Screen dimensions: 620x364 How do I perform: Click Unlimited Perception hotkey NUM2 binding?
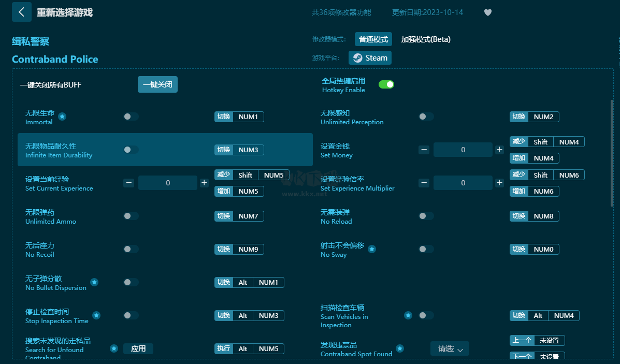[534, 117]
